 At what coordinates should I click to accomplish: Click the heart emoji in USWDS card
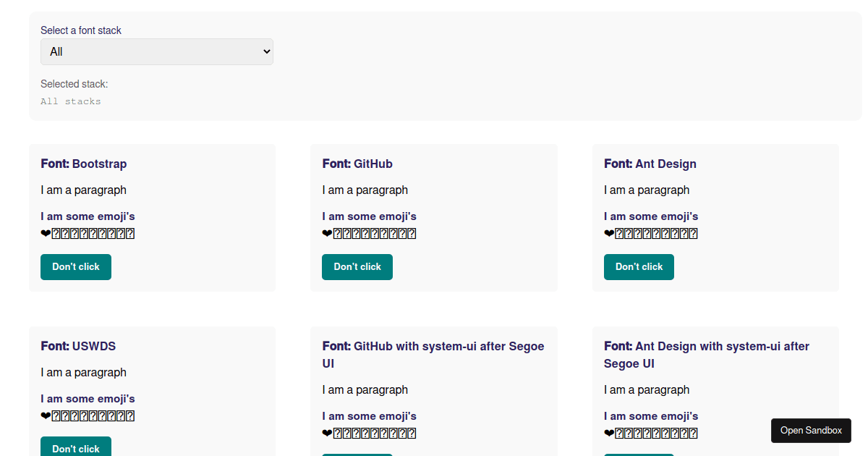pyautogui.click(x=46, y=416)
